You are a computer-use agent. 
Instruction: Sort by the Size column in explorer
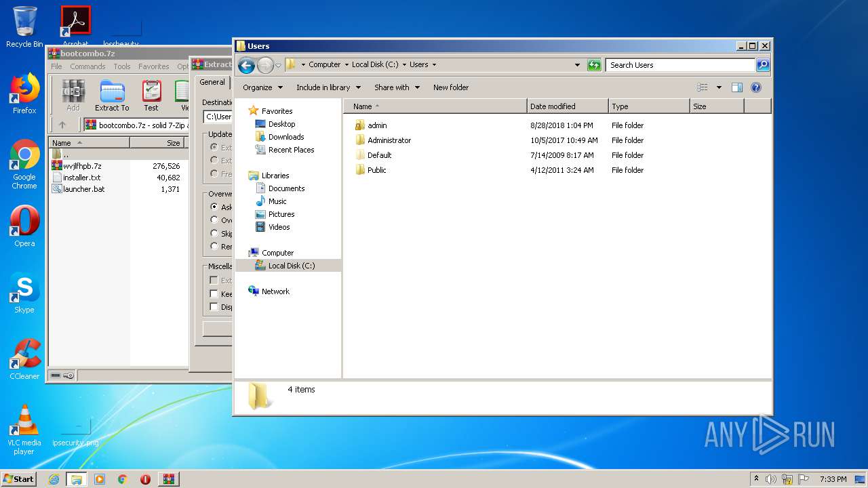717,106
